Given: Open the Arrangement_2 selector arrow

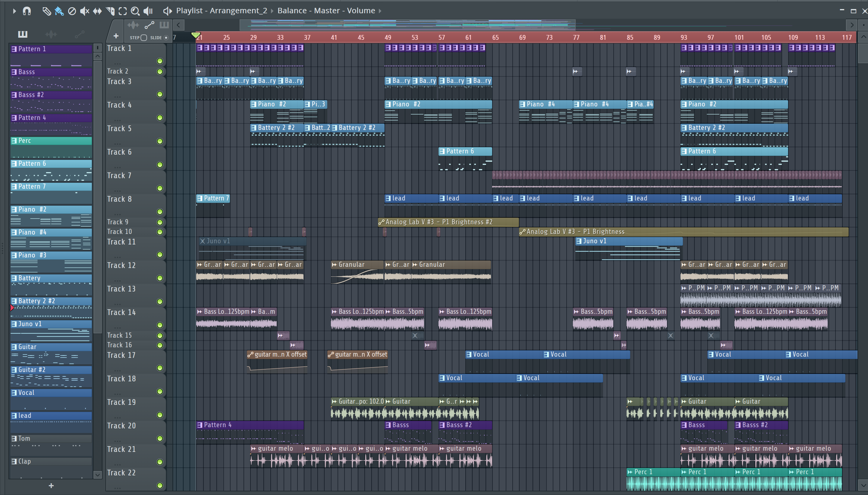Looking at the screenshot, I should click(x=272, y=11).
